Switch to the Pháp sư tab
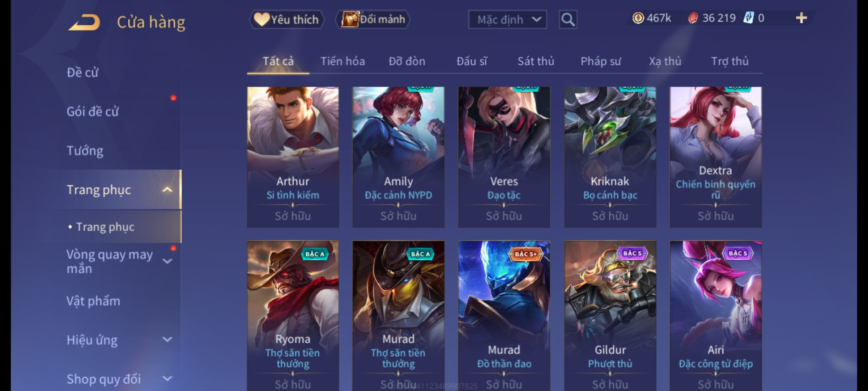This screenshot has height=391, width=868. point(600,61)
